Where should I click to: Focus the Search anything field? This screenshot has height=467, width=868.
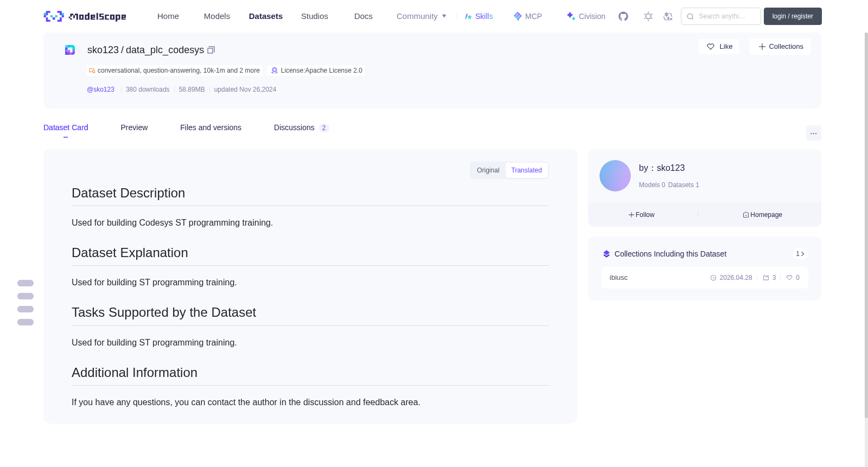[721, 16]
